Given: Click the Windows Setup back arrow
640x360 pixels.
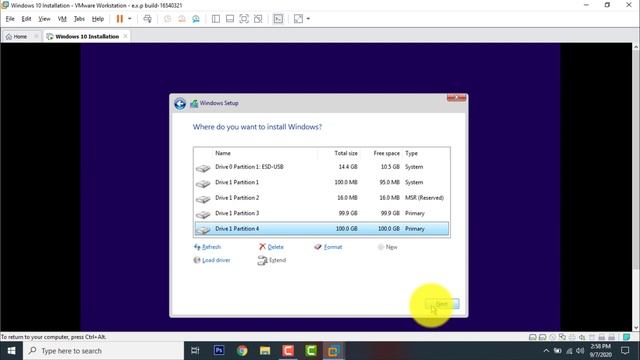Looking at the screenshot, I should tap(180, 104).
